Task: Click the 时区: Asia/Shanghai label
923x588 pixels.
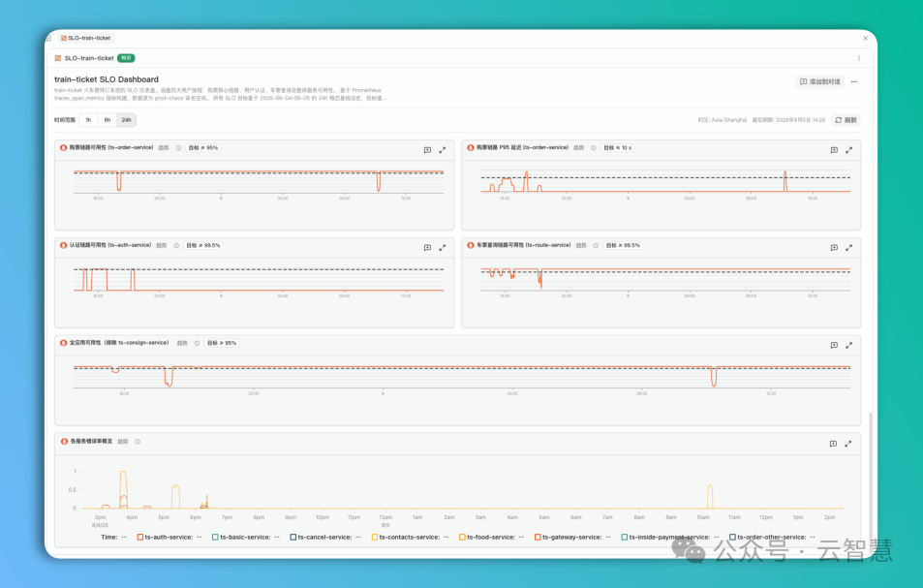Action: (x=723, y=120)
